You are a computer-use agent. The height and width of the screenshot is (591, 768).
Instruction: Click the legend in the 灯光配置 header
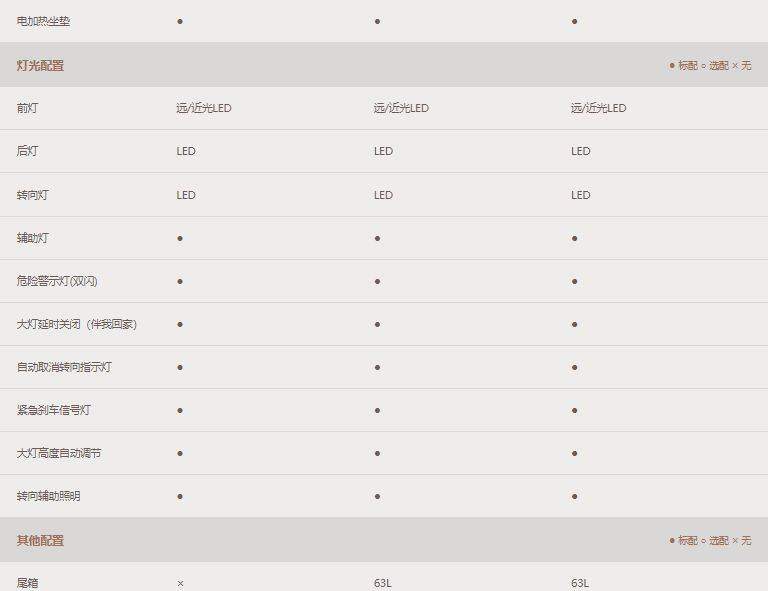click(x=710, y=66)
